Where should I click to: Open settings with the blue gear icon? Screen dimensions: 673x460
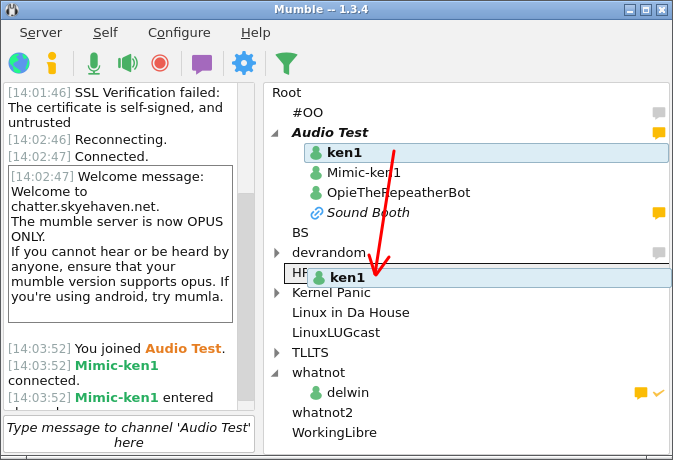(x=244, y=63)
